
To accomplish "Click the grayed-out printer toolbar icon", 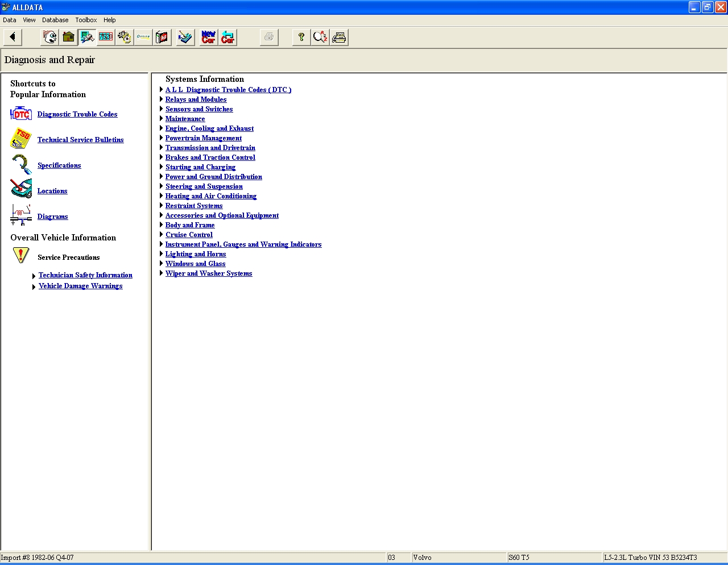I will tap(269, 38).
